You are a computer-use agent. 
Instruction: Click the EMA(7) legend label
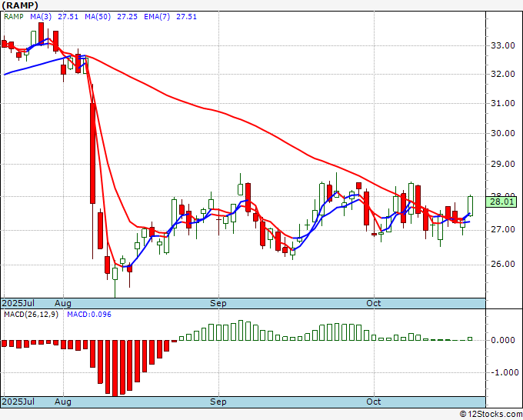[x=157, y=17]
